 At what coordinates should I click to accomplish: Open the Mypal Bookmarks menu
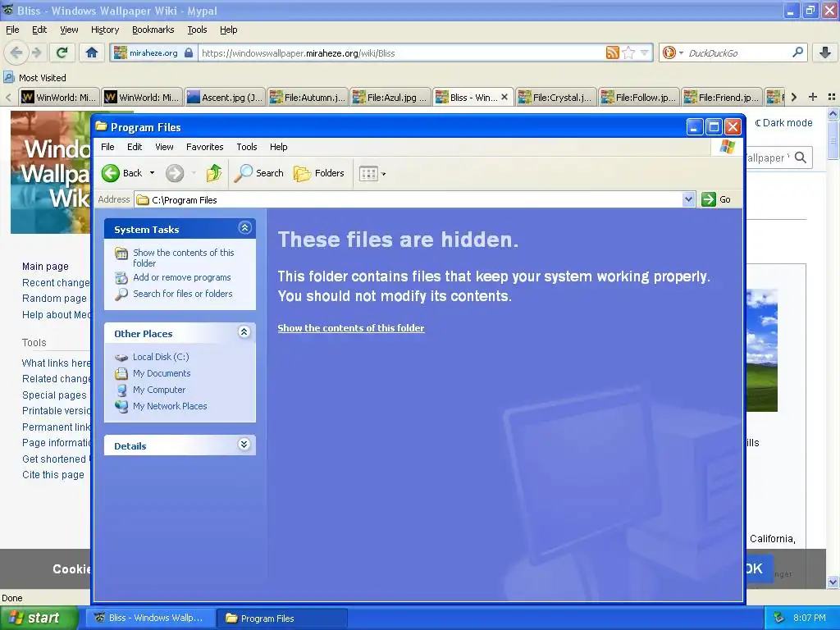tap(153, 30)
